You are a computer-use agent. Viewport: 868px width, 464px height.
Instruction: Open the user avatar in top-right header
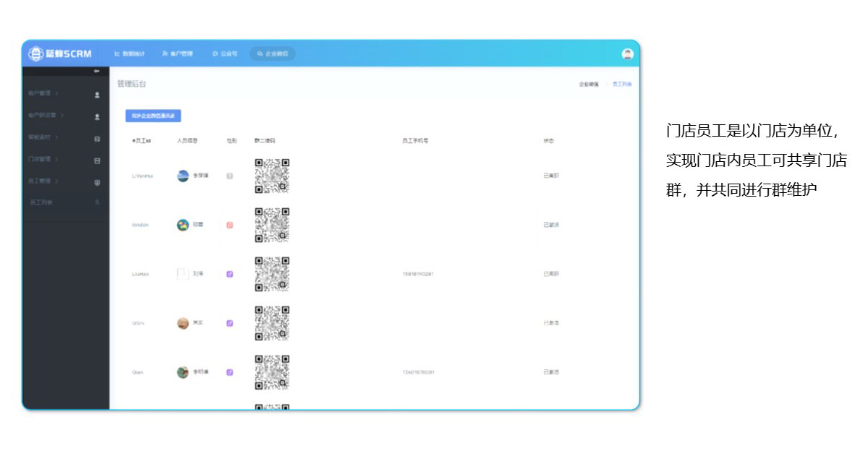click(627, 54)
